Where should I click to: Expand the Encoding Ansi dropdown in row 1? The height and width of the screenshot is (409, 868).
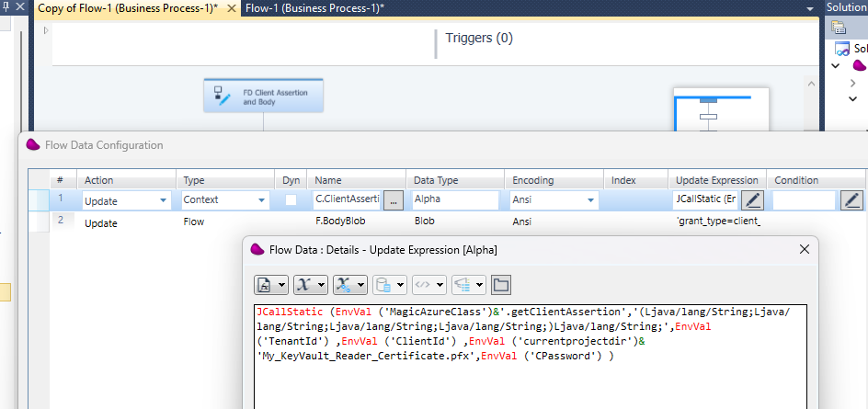[x=588, y=199]
